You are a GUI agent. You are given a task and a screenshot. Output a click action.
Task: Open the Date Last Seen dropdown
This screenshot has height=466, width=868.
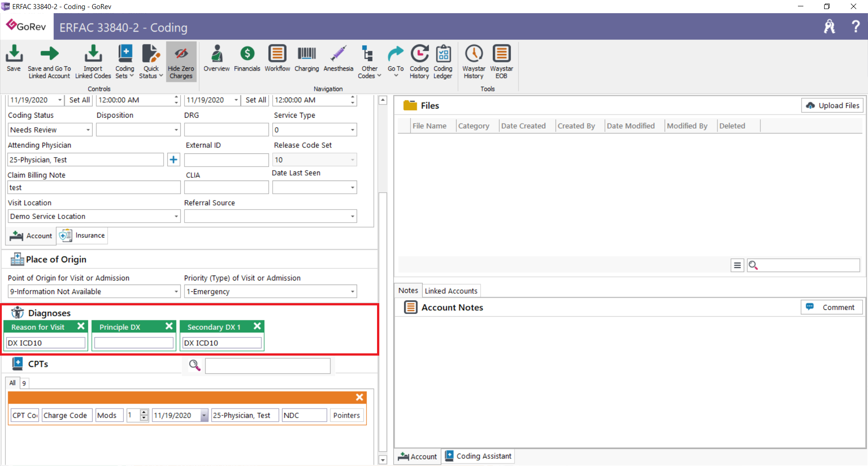[353, 187]
